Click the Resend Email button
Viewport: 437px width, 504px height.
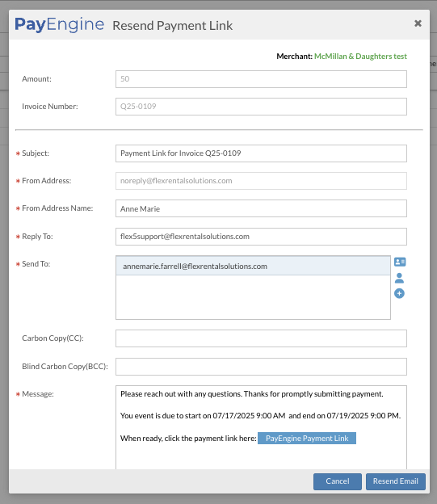click(x=396, y=481)
